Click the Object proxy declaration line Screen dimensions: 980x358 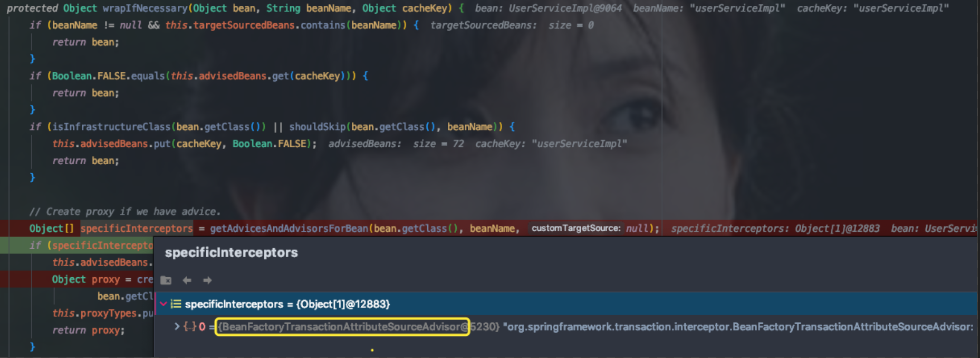(x=102, y=279)
